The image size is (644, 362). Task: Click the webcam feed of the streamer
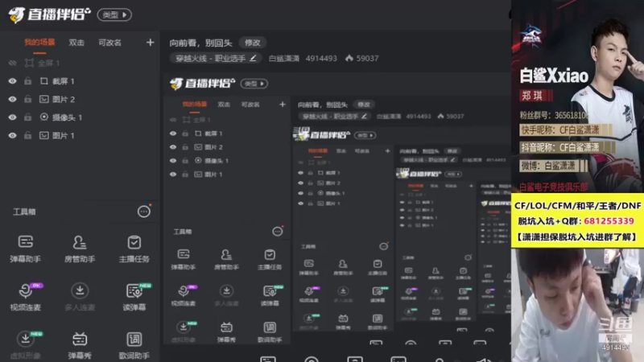point(577,305)
